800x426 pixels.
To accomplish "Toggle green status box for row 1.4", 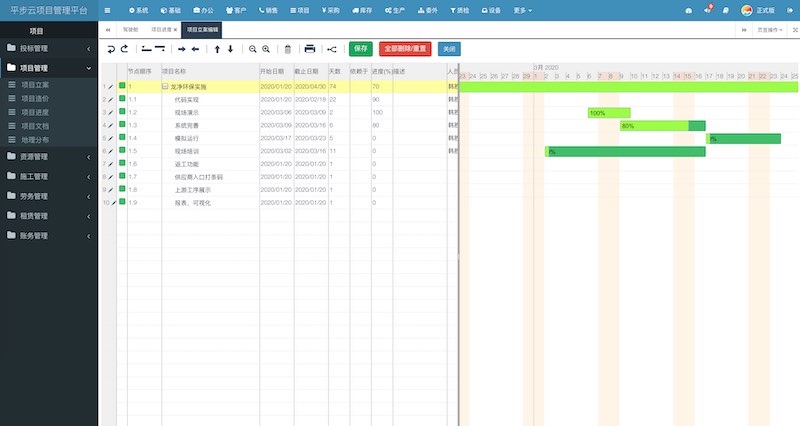I will pyautogui.click(x=122, y=138).
